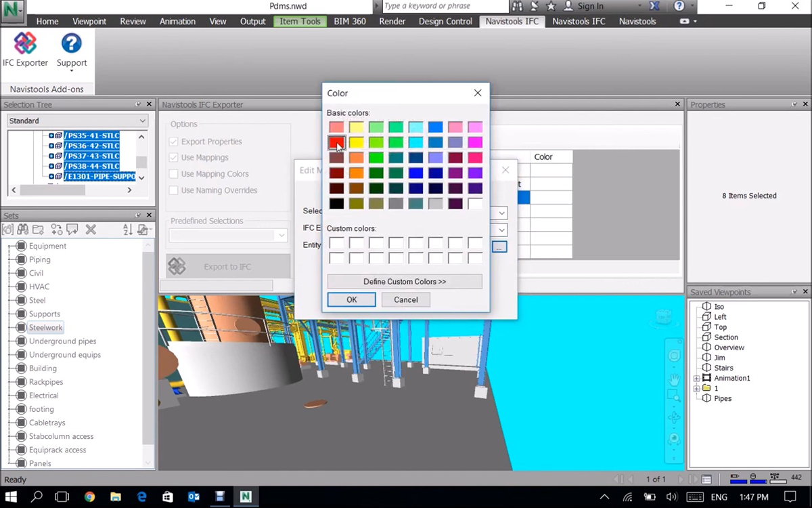This screenshot has width=812, height=508.
Task: Toggle Use Naming Overrides checkbox
Action: tap(174, 190)
